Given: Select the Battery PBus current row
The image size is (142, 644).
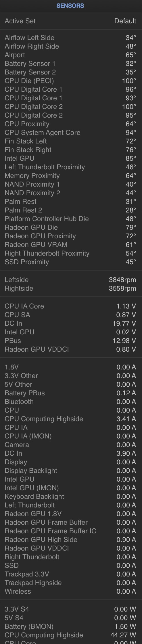Looking at the screenshot, I should [x=71, y=393].
